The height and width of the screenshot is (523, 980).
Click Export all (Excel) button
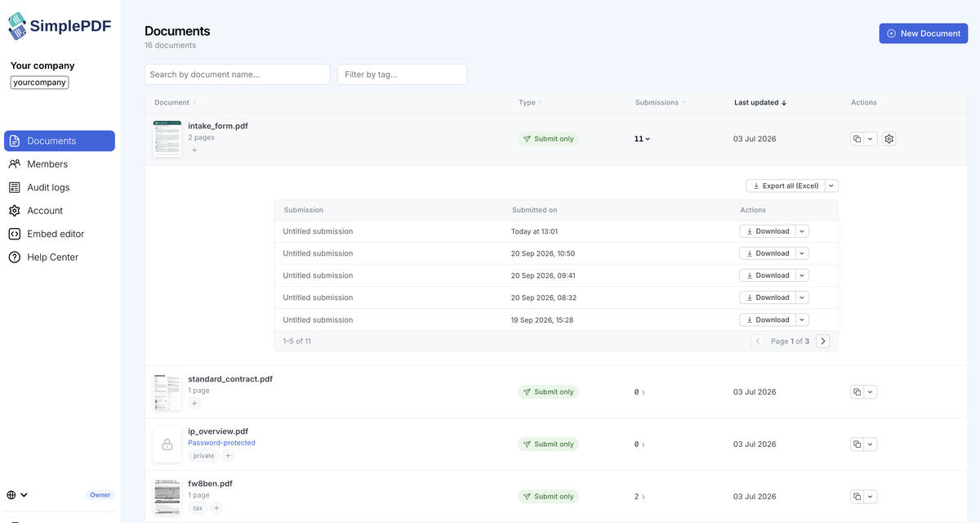tap(786, 186)
